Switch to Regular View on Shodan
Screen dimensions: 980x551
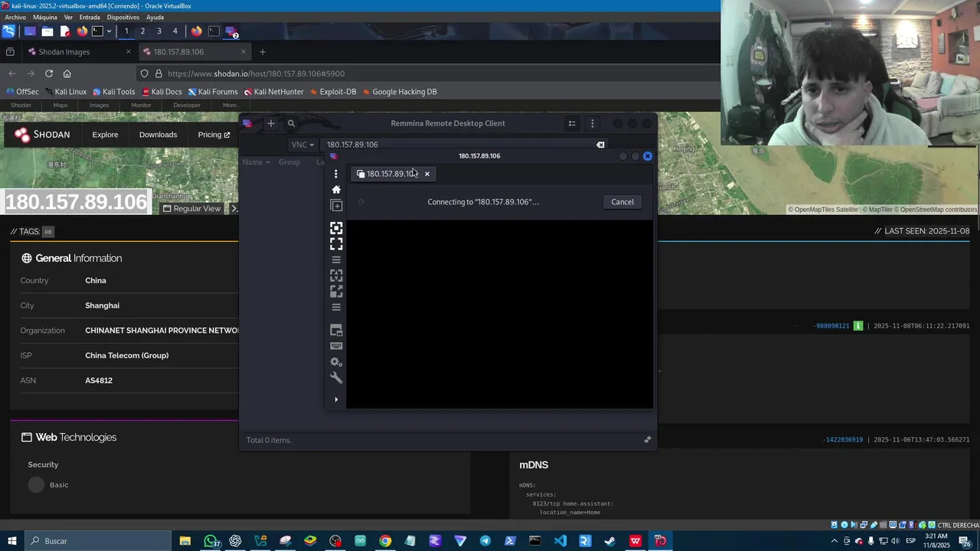tap(192, 208)
